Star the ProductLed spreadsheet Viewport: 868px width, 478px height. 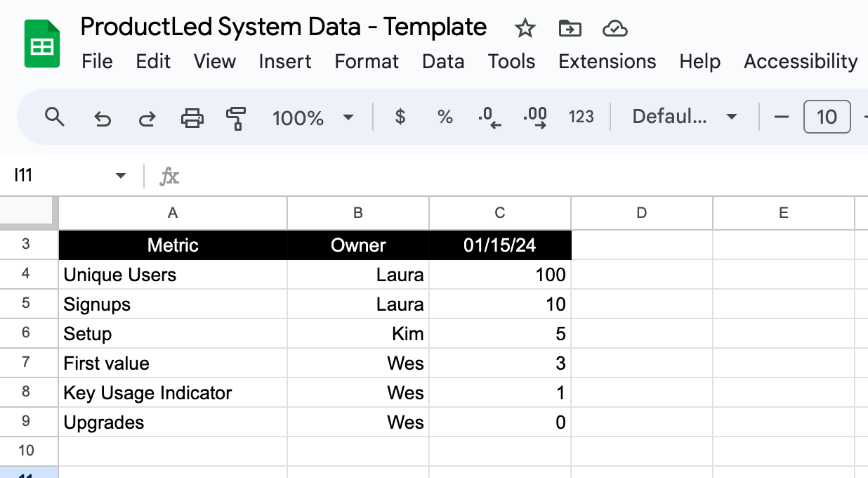pyautogui.click(x=525, y=28)
